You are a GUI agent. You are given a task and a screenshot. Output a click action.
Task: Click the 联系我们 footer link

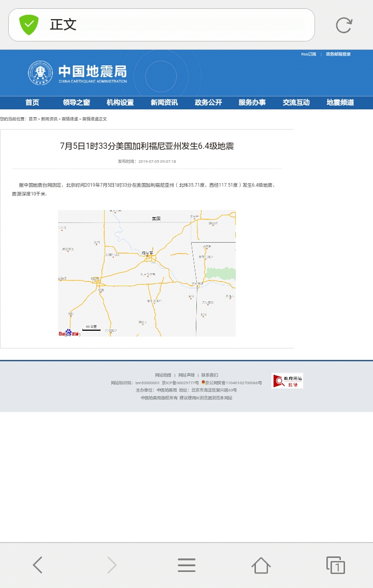click(x=210, y=375)
